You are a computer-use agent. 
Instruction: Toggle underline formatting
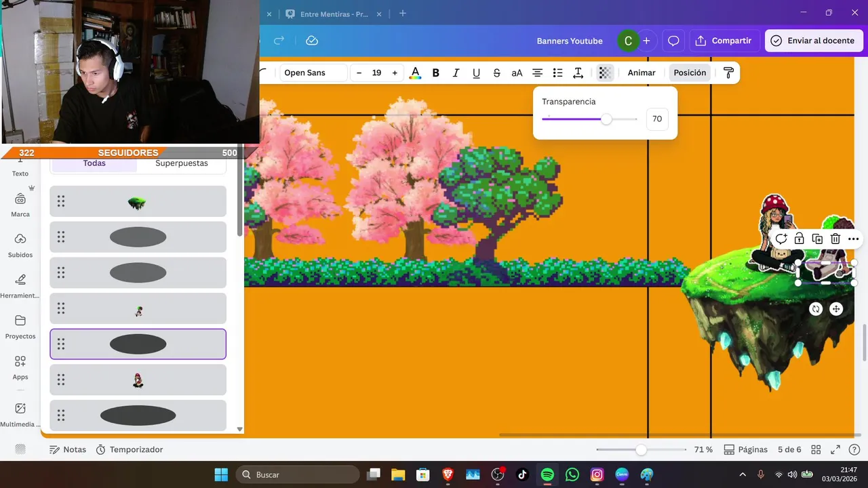pyautogui.click(x=476, y=73)
